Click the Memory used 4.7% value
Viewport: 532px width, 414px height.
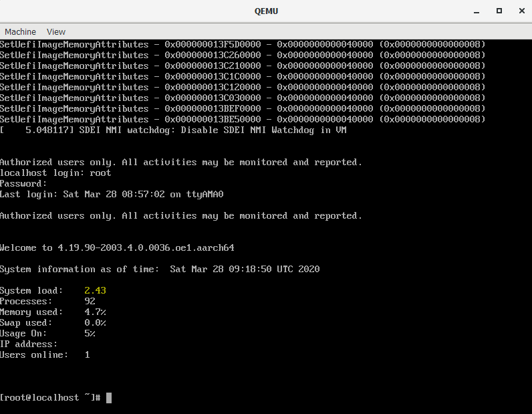[x=95, y=312]
